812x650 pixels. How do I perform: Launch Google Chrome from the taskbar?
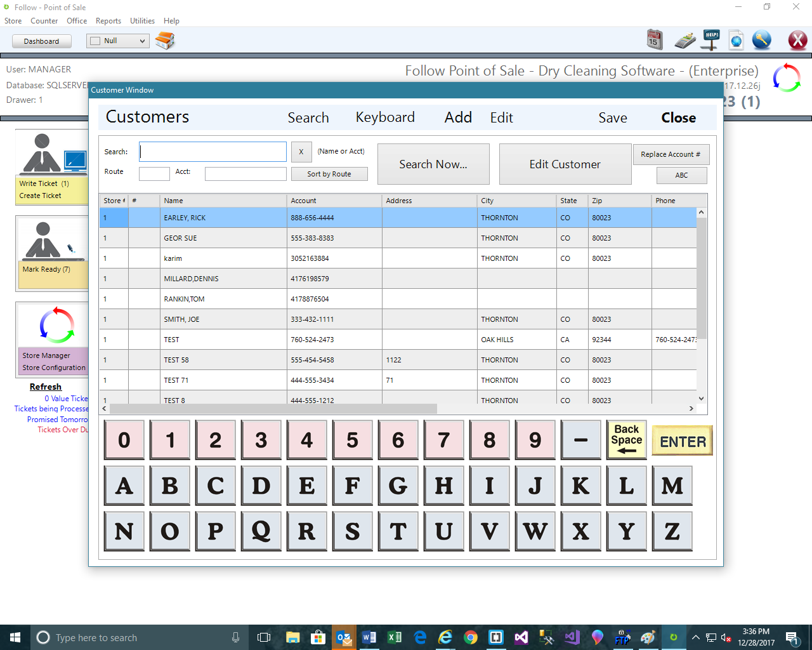[x=470, y=637]
